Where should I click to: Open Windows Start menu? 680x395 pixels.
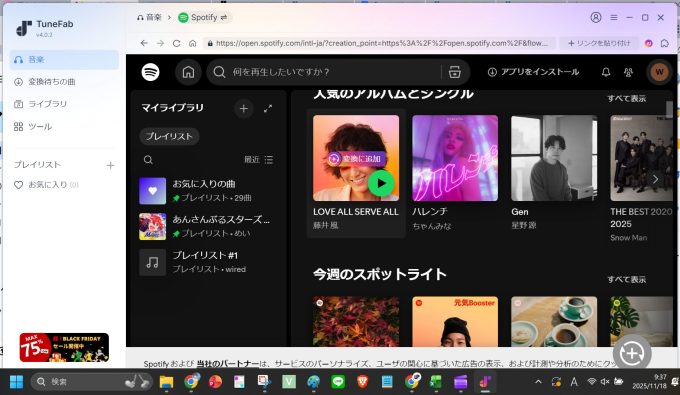pyautogui.click(x=16, y=382)
